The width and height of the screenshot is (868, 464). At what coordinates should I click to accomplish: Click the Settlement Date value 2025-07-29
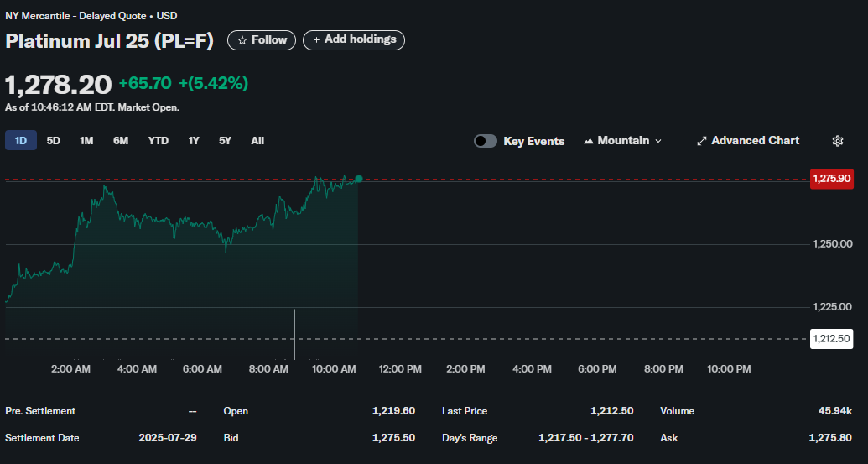[x=168, y=437]
